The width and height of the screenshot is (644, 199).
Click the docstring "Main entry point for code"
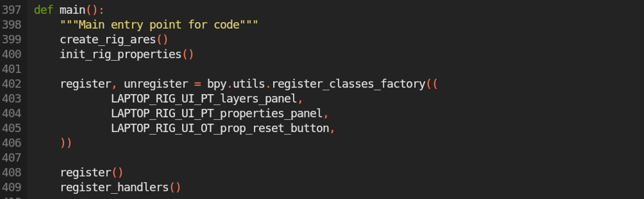[159, 25]
